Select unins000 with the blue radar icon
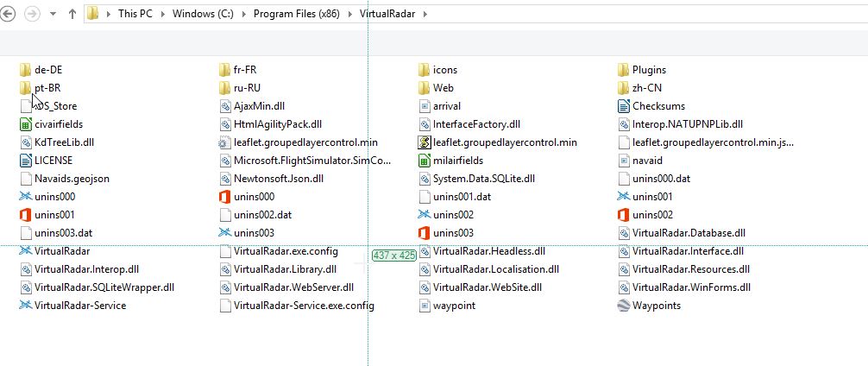 (47, 197)
